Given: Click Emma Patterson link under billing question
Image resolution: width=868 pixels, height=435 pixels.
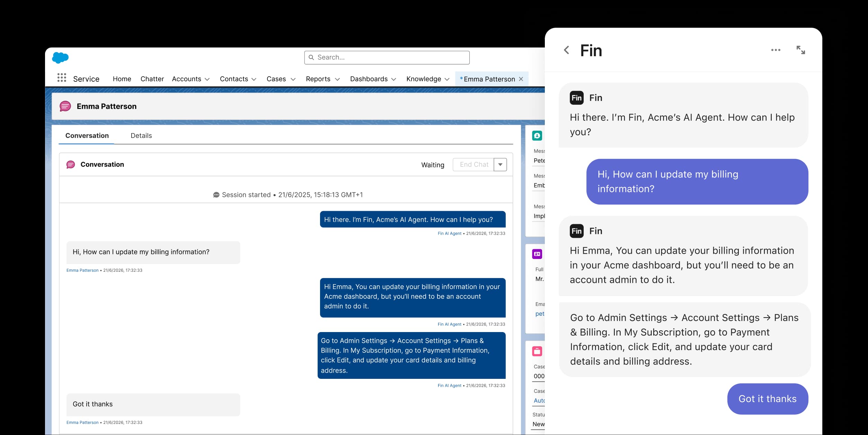Looking at the screenshot, I should [82, 270].
